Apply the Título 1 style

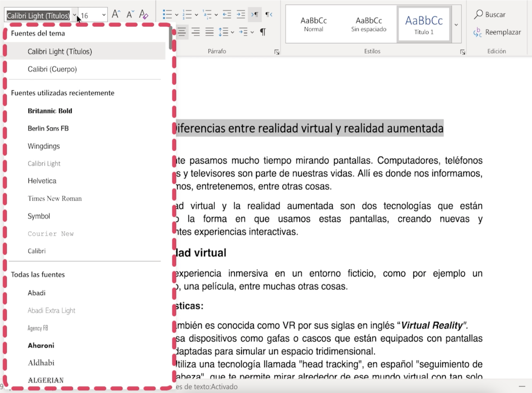424,24
